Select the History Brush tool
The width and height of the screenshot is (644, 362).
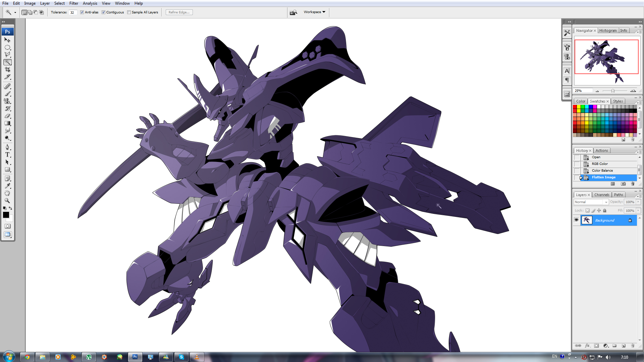pyautogui.click(x=7, y=108)
